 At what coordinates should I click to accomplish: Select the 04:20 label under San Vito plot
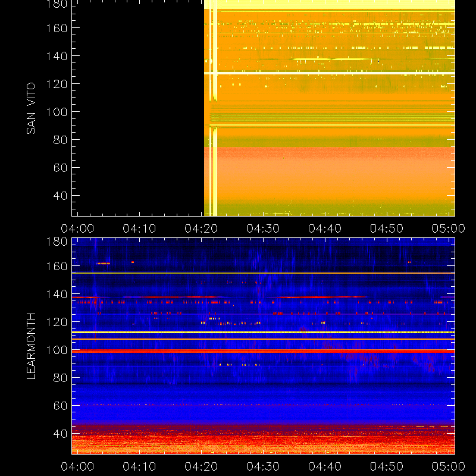pyautogui.click(x=201, y=228)
